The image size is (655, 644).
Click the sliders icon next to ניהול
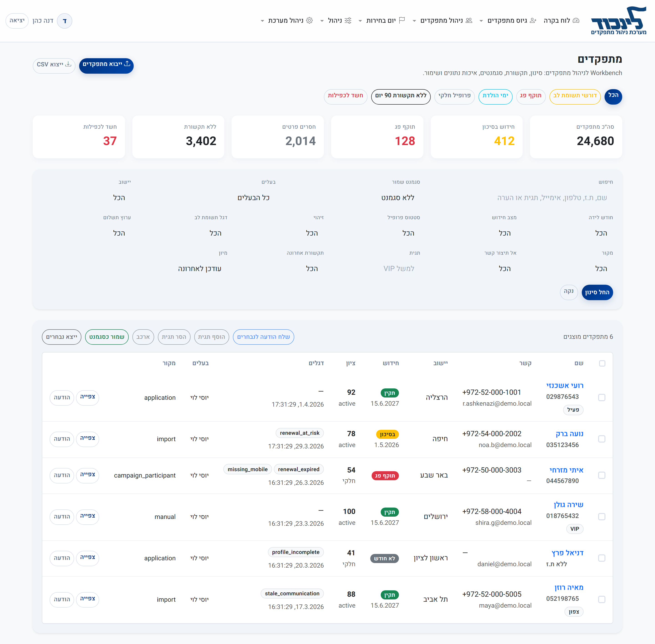[x=348, y=21]
